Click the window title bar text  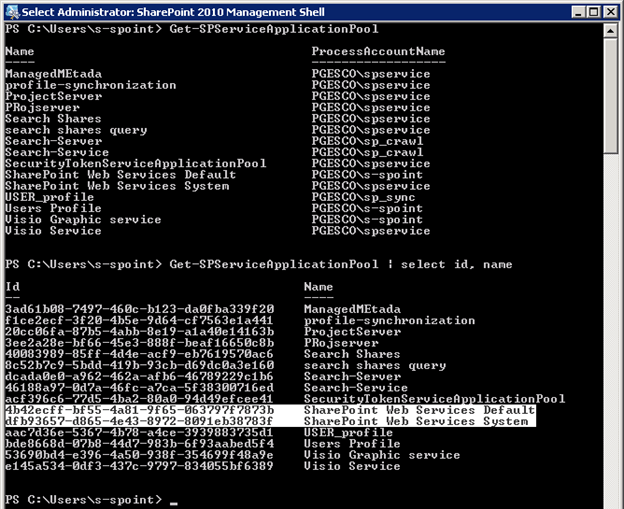click(x=144, y=11)
